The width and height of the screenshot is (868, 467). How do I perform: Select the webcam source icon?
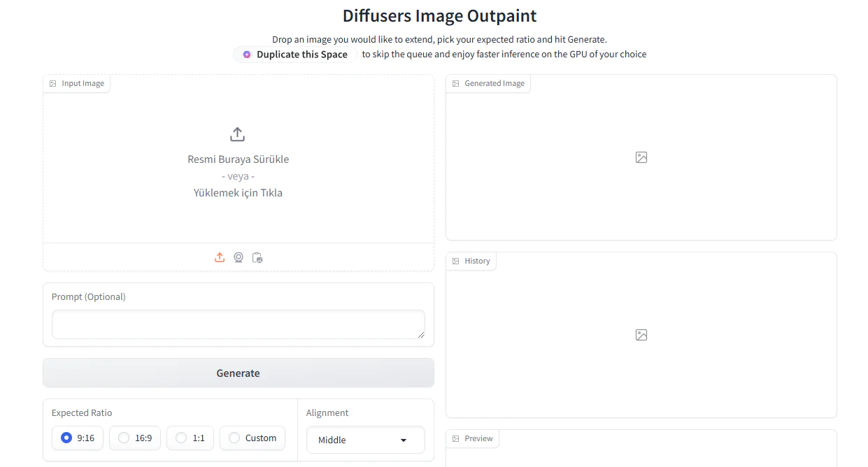pos(239,257)
